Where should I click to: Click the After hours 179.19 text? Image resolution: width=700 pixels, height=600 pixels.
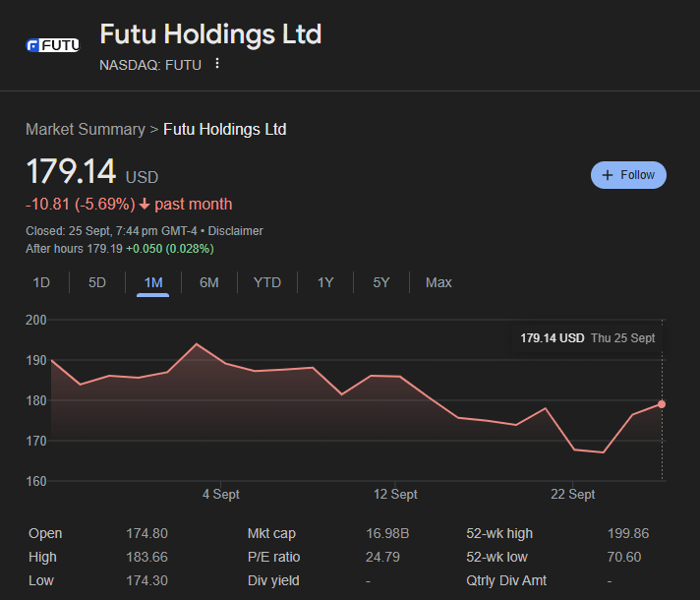74,249
